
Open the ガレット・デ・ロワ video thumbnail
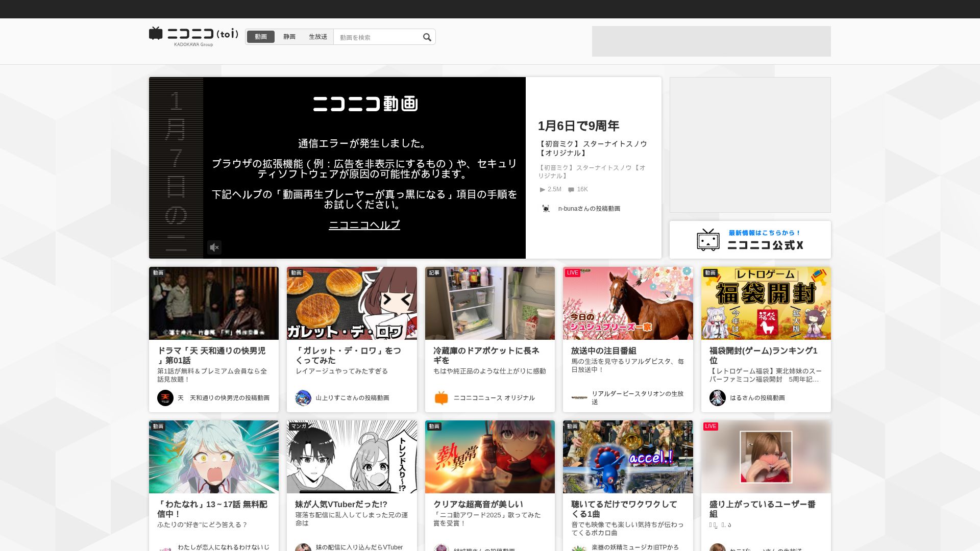(352, 304)
